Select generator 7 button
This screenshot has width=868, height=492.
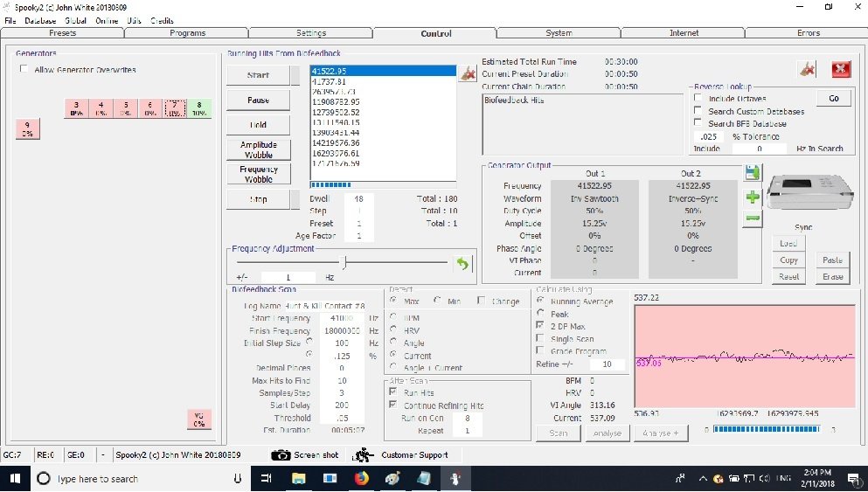[175, 107]
